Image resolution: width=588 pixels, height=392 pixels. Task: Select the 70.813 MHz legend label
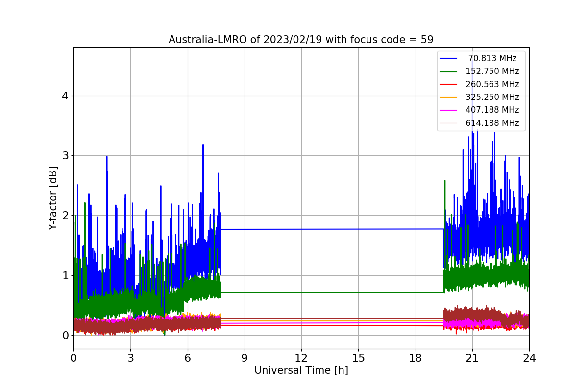pos(492,58)
